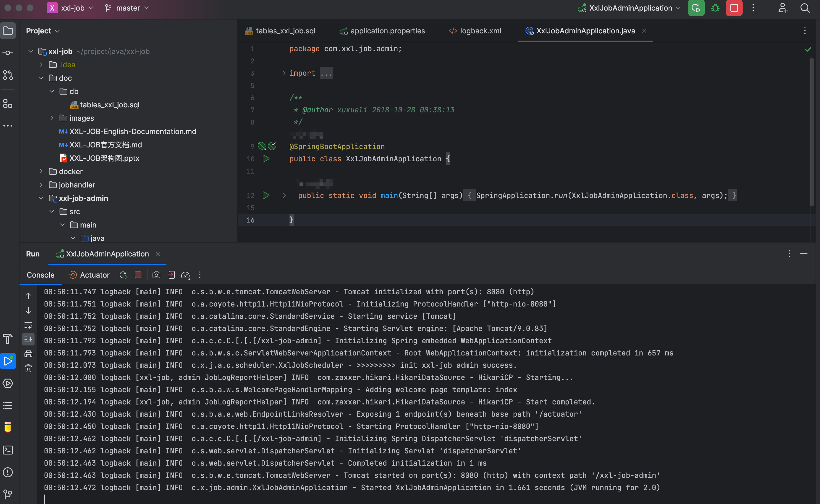The height and width of the screenshot is (504, 820).
Task: Expand the .idea folder
Action: (41, 65)
